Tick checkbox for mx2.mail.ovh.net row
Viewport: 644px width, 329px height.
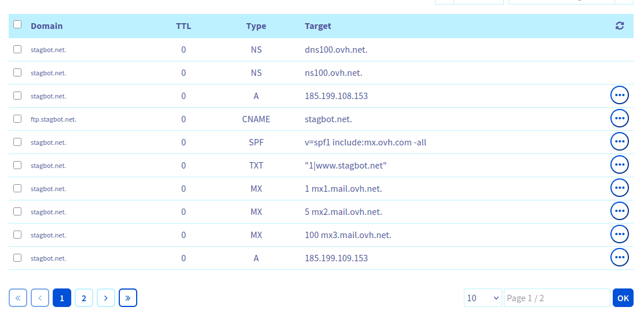coord(17,211)
